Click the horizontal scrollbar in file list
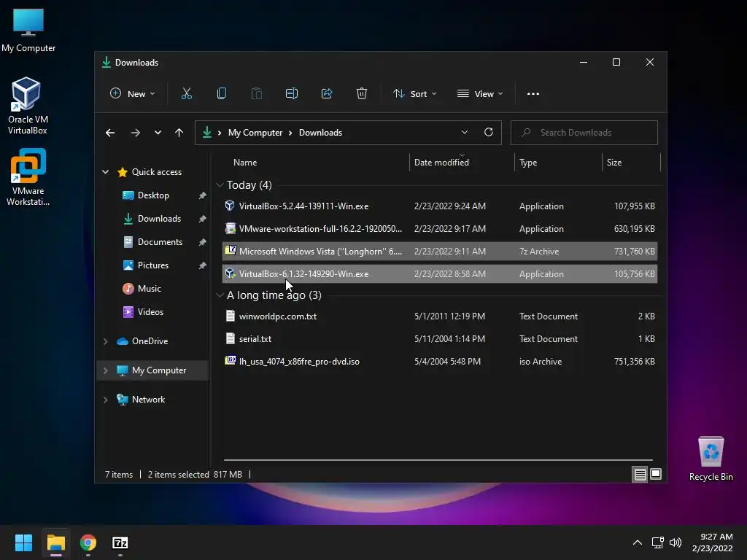 tap(438, 460)
